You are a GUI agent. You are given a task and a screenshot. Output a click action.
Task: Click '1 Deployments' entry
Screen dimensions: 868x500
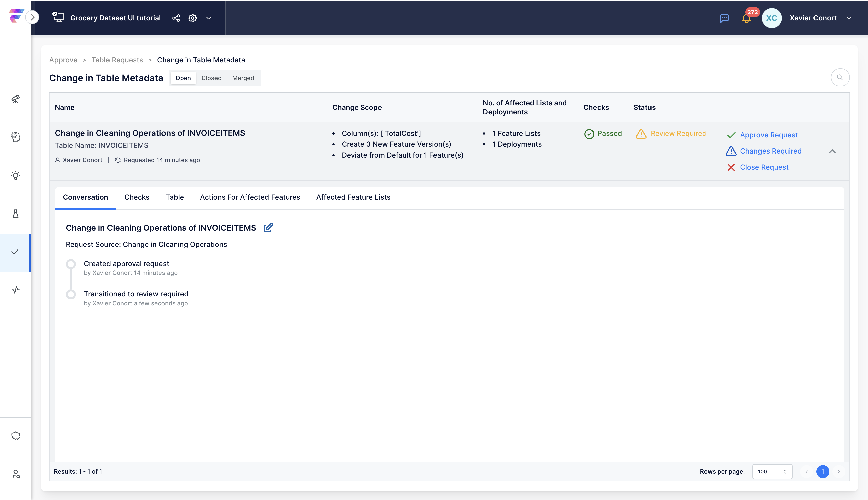[x=517, y=144]
